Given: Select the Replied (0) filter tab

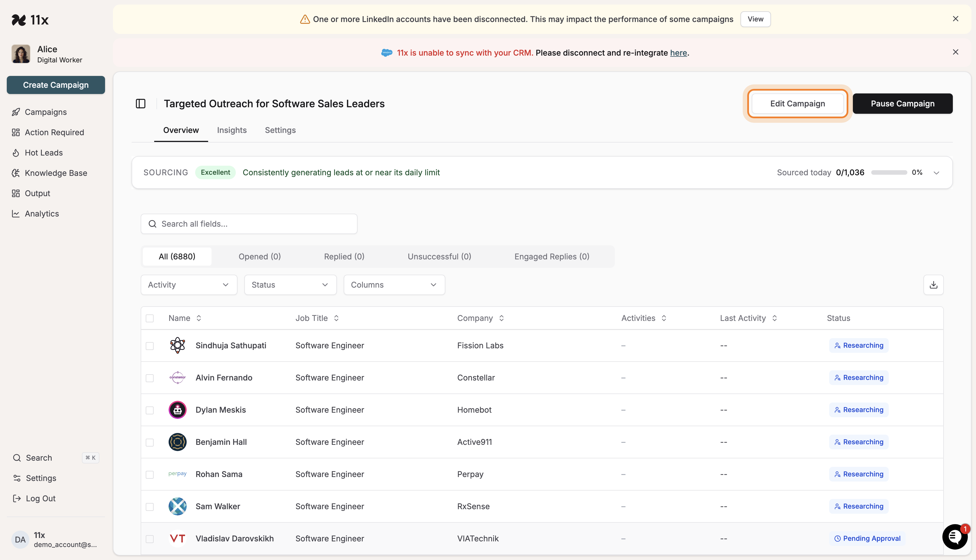Looking at the screenshot, I should (344, 257).
